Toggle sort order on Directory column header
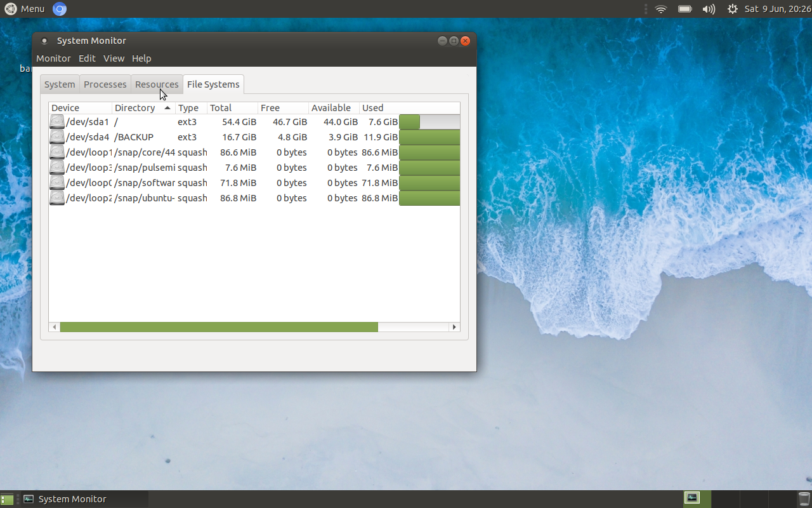 coord(143,108)
